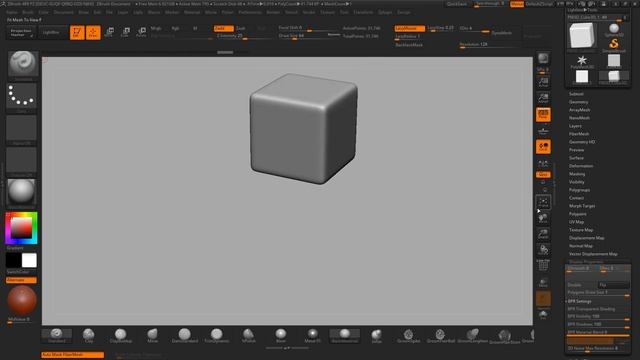This screenshot has width=640, height=360.
Task: Toggle the small orange Qvz button
Action: 543,175
